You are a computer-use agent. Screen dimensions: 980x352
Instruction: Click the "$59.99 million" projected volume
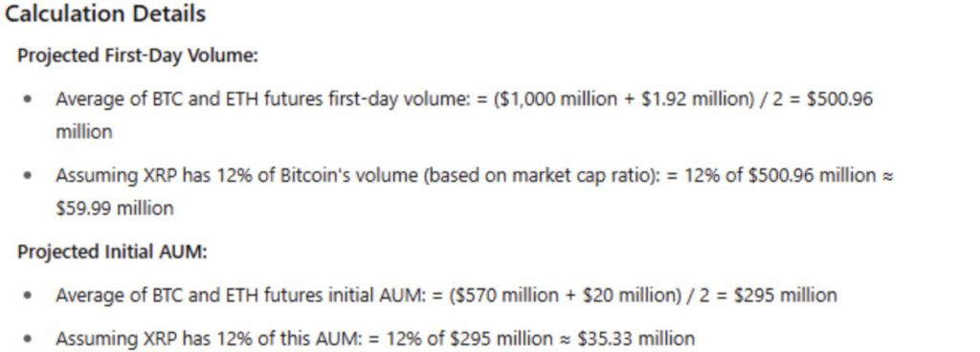click(x=115, y=208)
